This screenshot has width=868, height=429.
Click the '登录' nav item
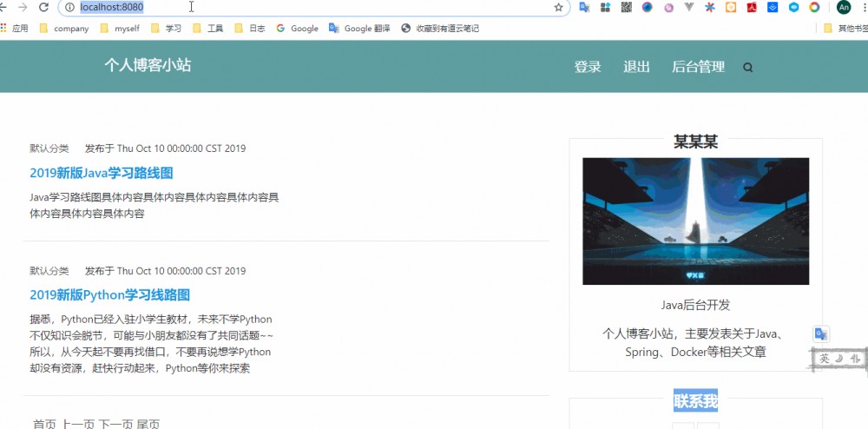coord(588,67)
